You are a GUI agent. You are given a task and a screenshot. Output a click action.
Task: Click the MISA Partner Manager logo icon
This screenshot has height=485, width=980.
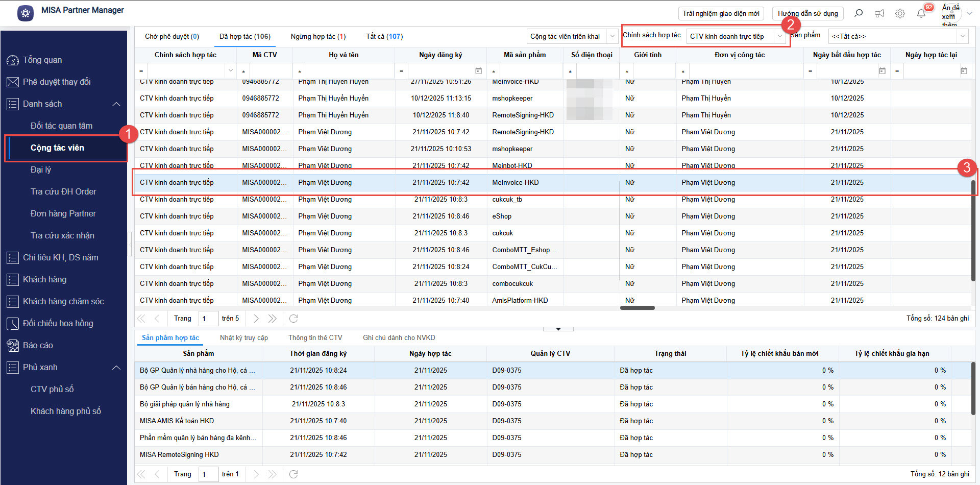click(26, 13)
